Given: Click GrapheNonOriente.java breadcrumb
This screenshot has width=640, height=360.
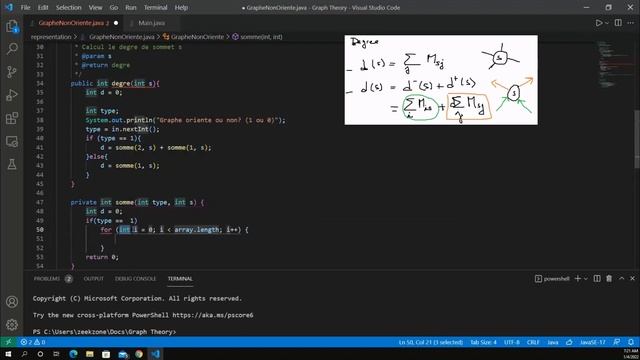Looking at the screenshot, I should coord(122,37).
